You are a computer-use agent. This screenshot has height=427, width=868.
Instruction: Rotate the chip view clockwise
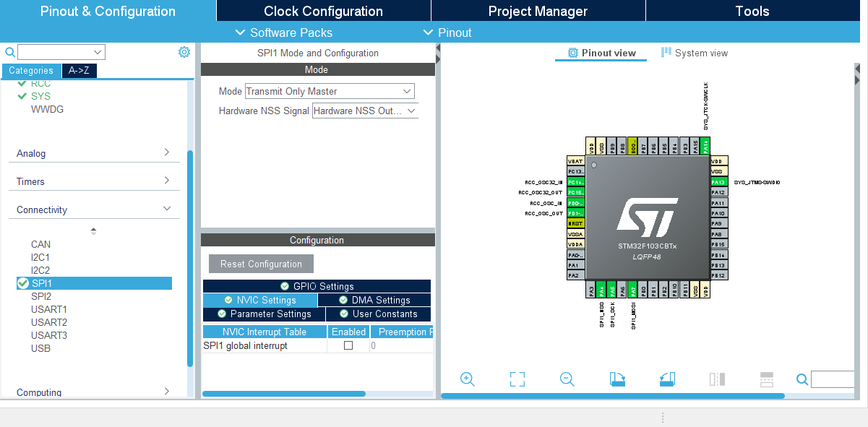pos(617,379)
